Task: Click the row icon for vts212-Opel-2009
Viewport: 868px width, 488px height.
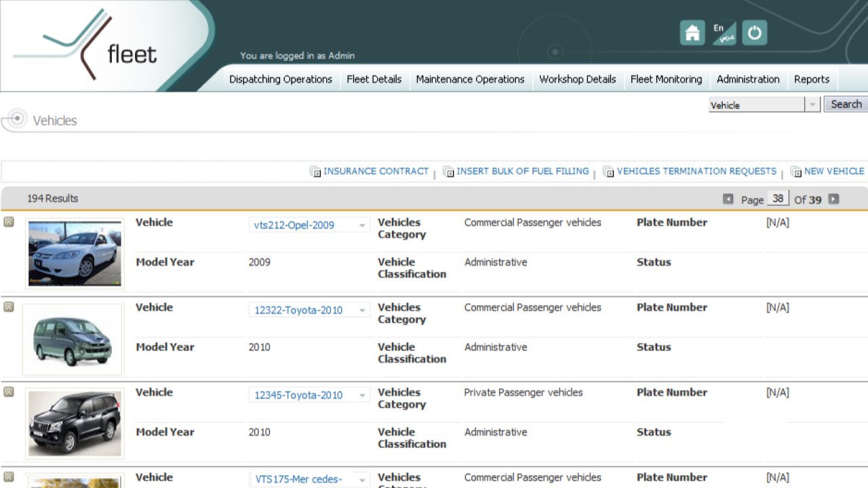Action: [x=9, y=222]
